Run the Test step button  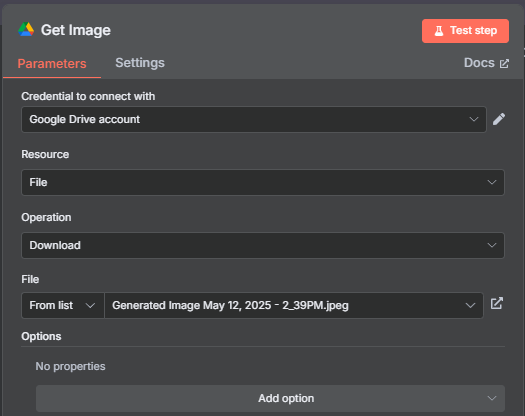coord(465,31)
